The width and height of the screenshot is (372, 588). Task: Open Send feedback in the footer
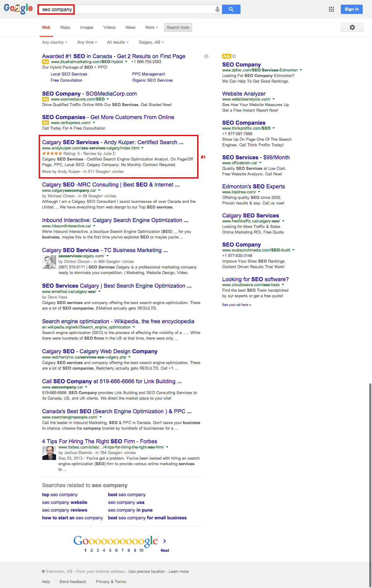click(x=73, y=582)
